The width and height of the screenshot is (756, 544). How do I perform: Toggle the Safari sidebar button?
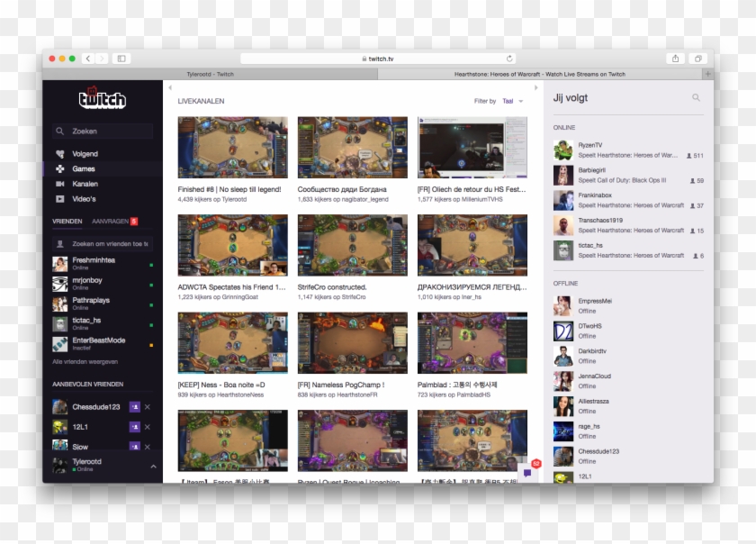[121, 59]
